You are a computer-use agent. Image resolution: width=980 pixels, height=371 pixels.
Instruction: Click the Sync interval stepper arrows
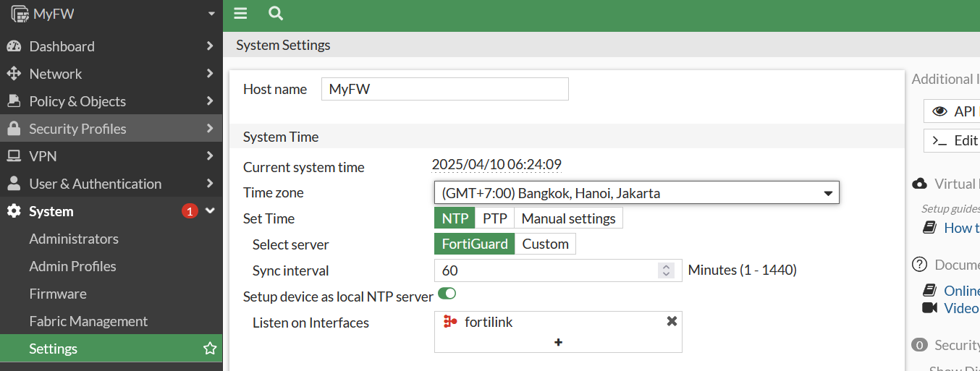[667, 270]
